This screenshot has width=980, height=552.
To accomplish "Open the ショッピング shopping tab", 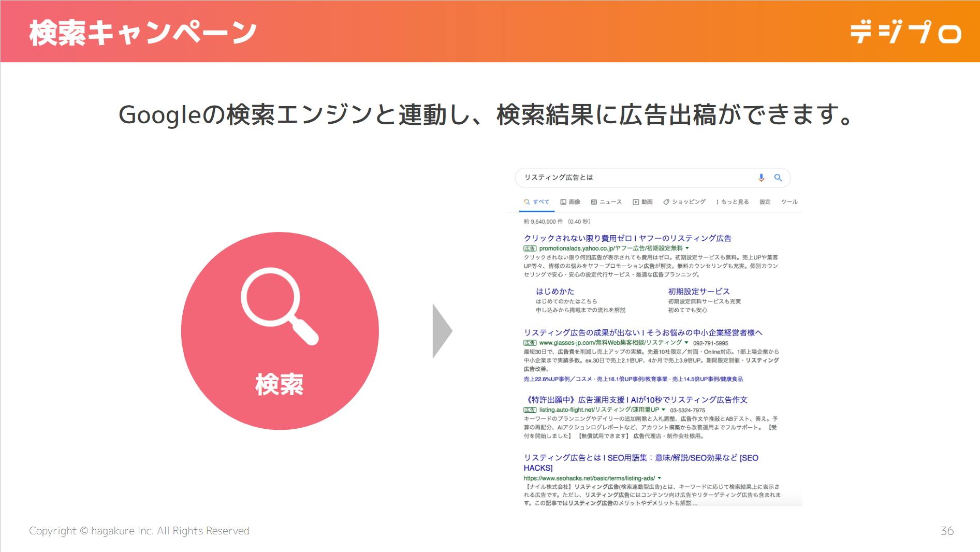I will [x=684, y=202].
